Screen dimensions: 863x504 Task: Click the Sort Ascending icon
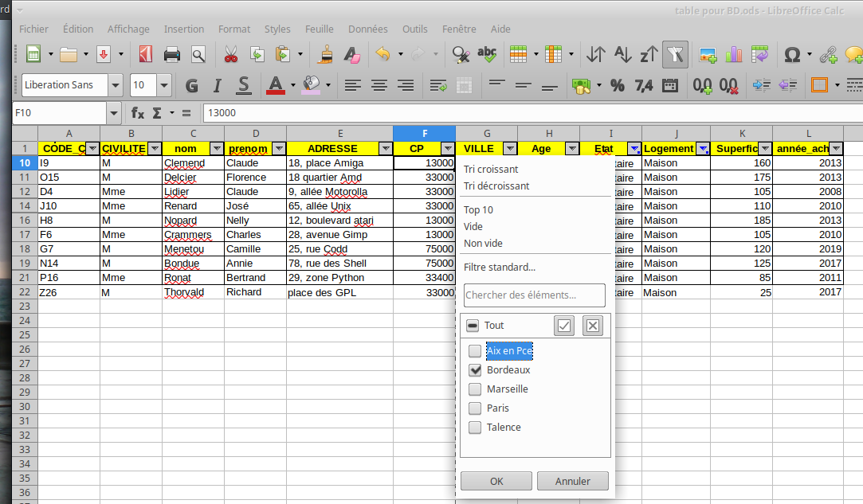coord(622,54)
